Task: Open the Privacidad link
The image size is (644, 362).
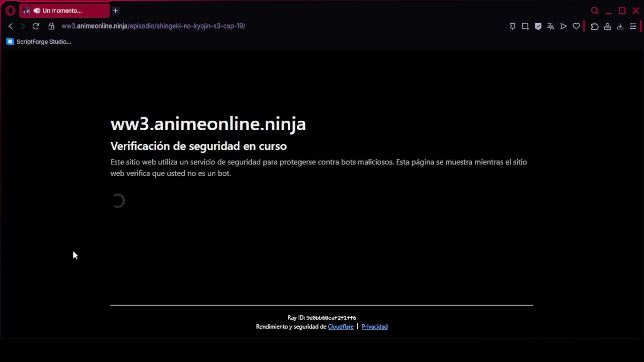Action: [375, 327]
